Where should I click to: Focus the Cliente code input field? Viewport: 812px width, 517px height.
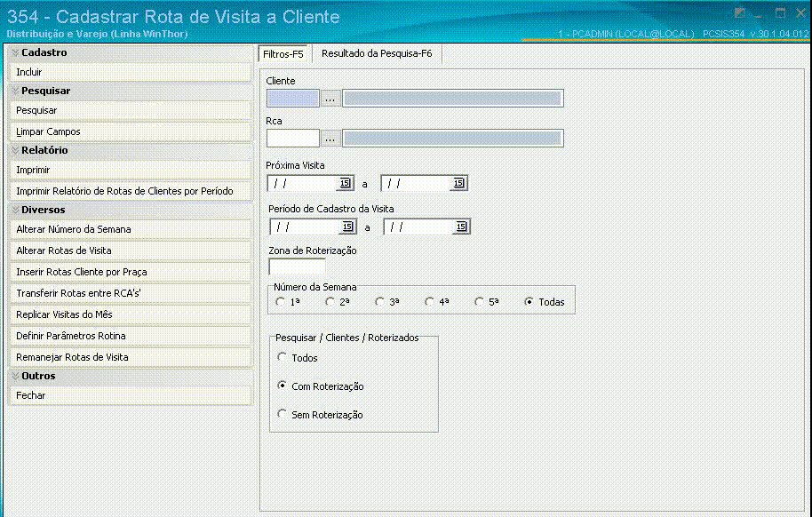pyautogui.click(x=293, y=99)
